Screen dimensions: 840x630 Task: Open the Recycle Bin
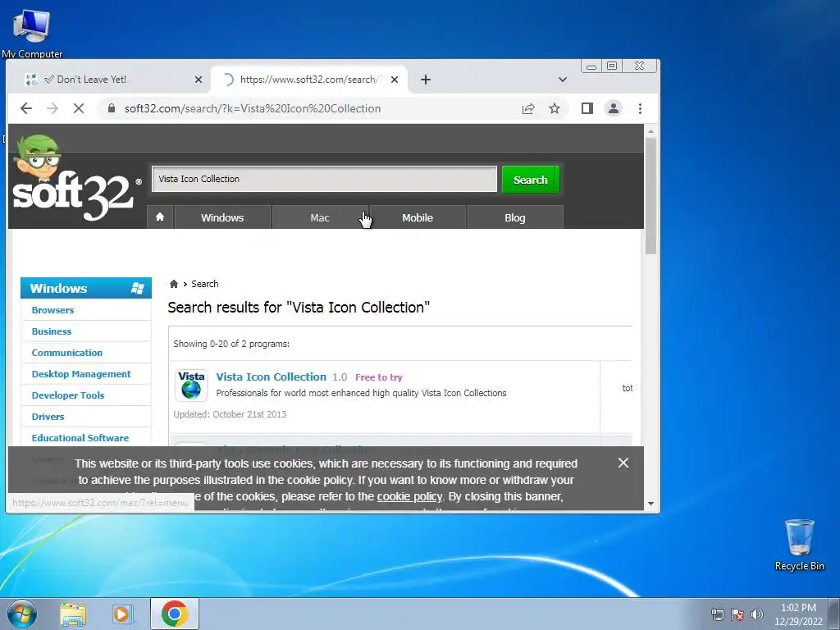click(x=799, y=545)
